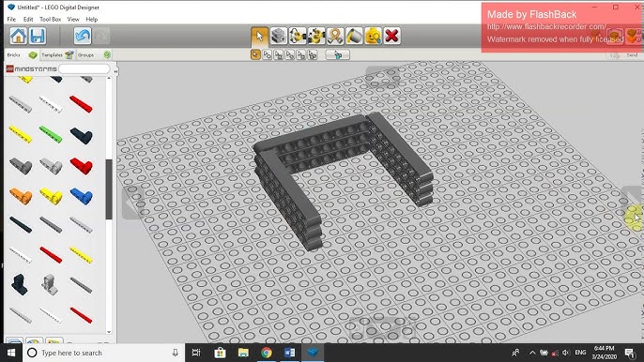
Task: Click the palette scroll down arrow
Action: click(x=109, y=332)
